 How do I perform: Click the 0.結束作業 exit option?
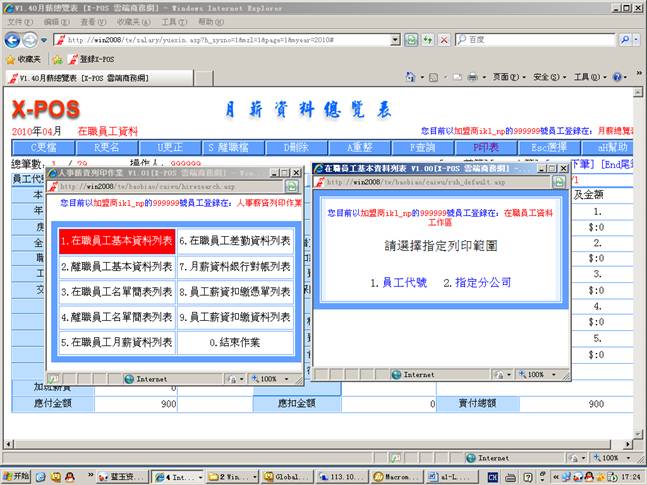[x=235, y=342]
